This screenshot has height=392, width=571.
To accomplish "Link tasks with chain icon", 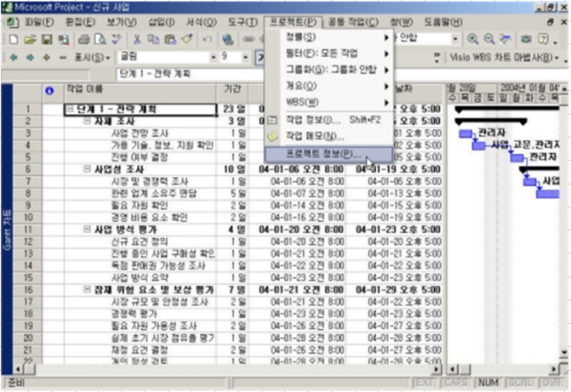I will 248,39.
